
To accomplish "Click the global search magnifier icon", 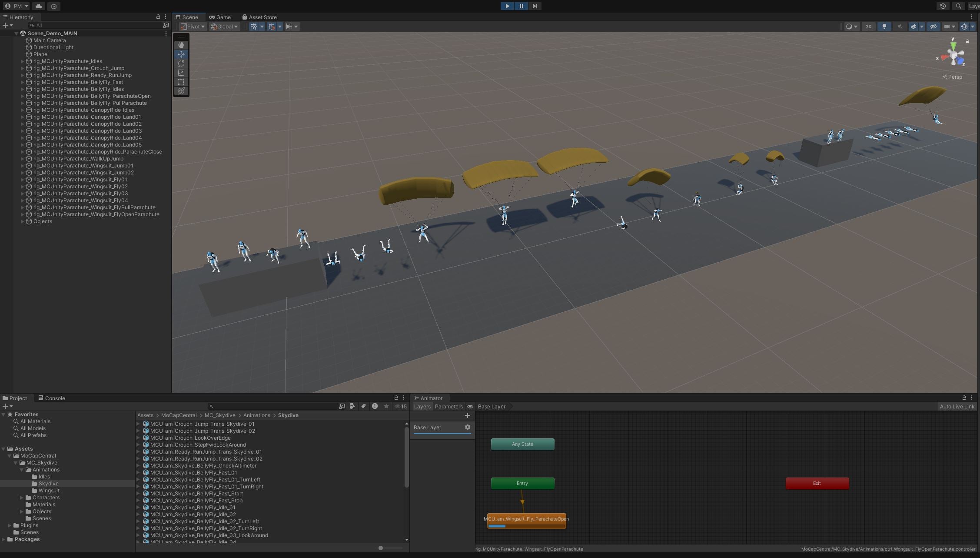I will click(x=958, y=6).
